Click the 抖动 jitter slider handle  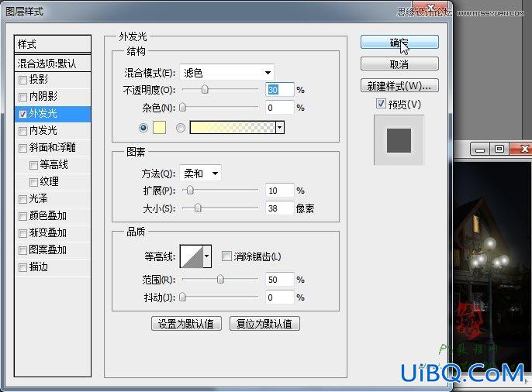182,297
